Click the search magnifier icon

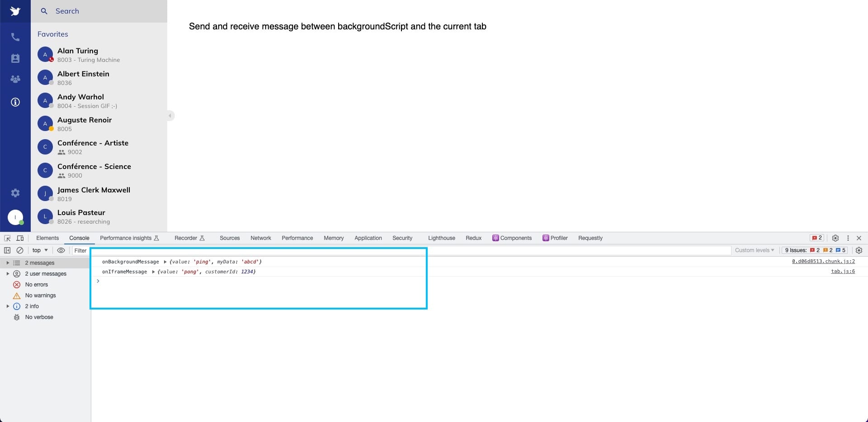(44, 11)
